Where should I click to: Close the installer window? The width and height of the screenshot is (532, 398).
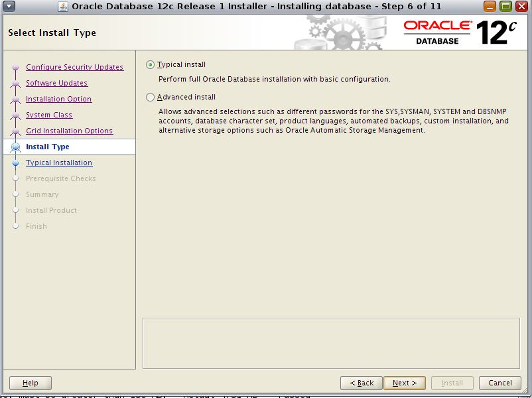coord(521,6)
